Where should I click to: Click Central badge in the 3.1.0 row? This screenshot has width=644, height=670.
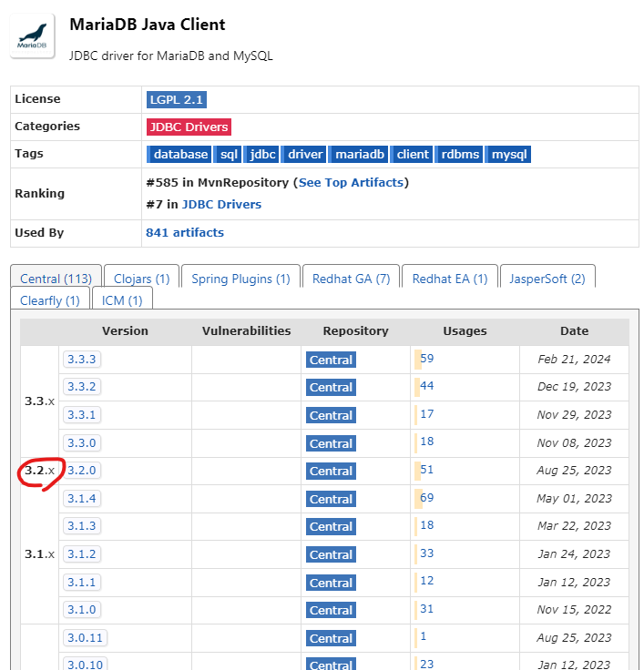[331, 610]
